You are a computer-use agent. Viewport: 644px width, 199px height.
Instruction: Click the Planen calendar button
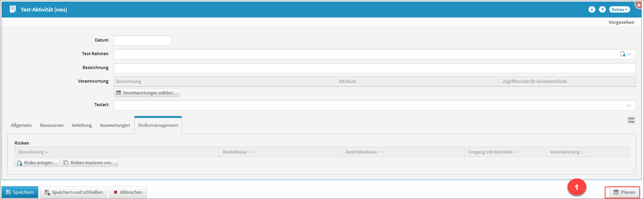pos(624,192)
